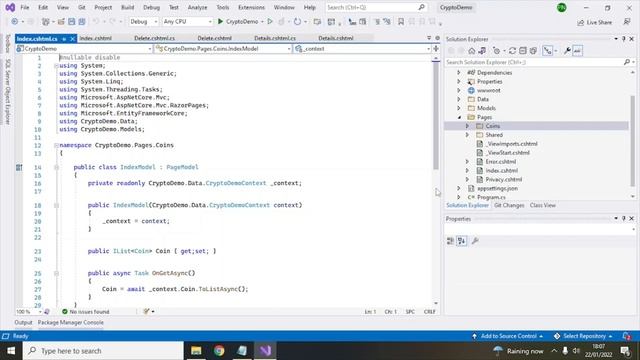Click the Save icon in toolbar

coord(71,22)
